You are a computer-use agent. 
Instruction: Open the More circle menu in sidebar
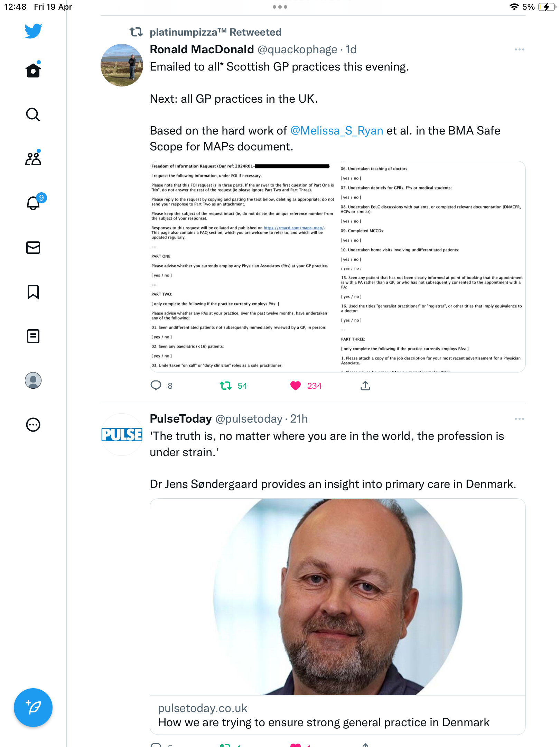(33, 425)
